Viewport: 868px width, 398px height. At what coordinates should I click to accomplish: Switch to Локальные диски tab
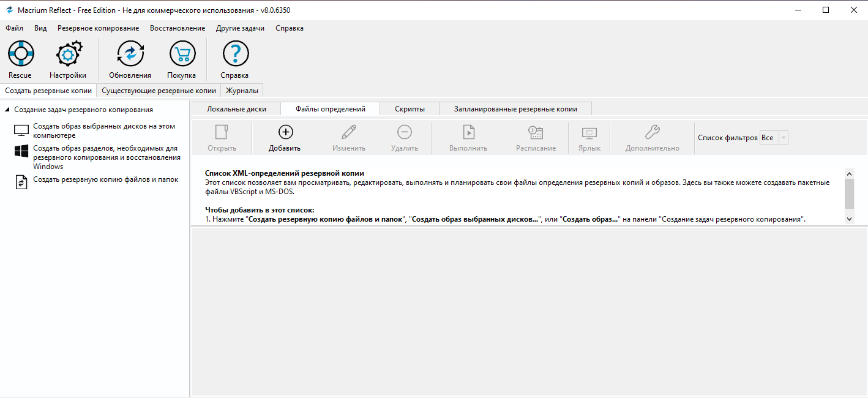pyautogui.click(x=236, y=109)
